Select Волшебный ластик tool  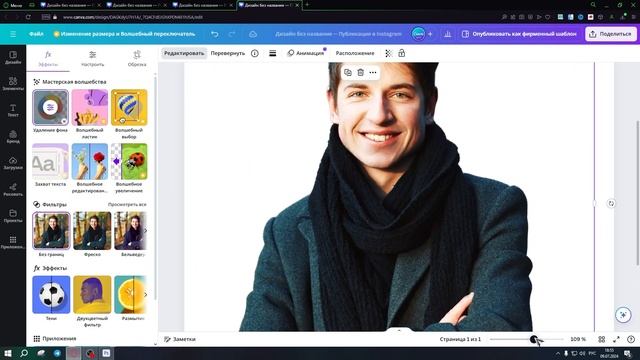point(90,107)
